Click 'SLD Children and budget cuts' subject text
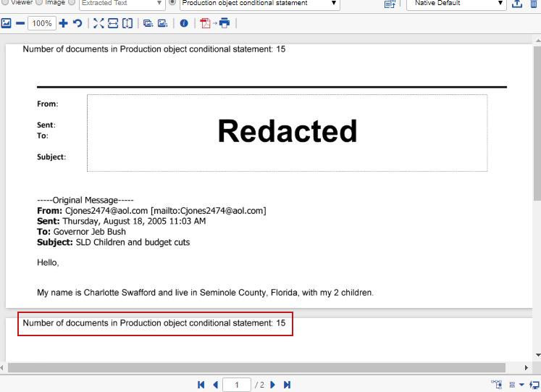The image size is (541, 392). (133, 242)
